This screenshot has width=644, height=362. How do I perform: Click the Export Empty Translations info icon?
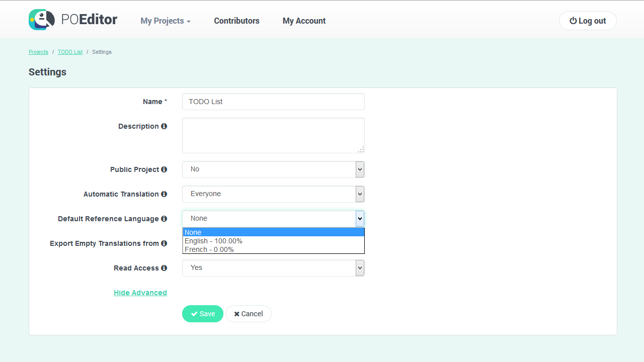coord(165,243)
